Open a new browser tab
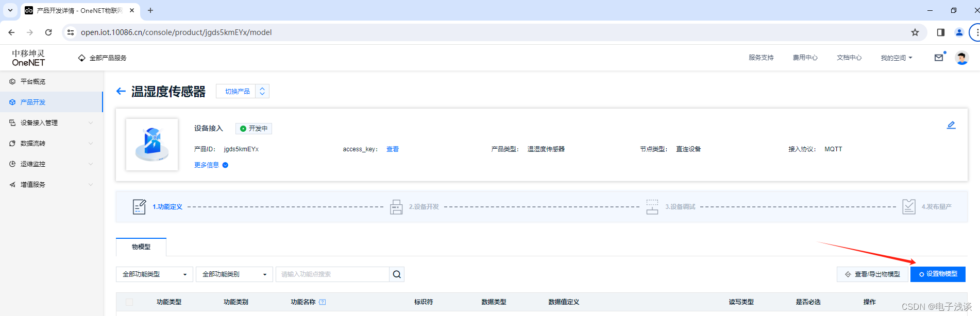The image size is (980, 316). coord(150,10)
